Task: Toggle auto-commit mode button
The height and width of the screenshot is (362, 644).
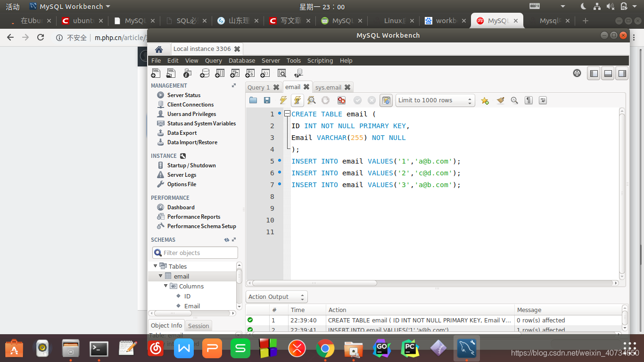Action: tap(386, 100)
